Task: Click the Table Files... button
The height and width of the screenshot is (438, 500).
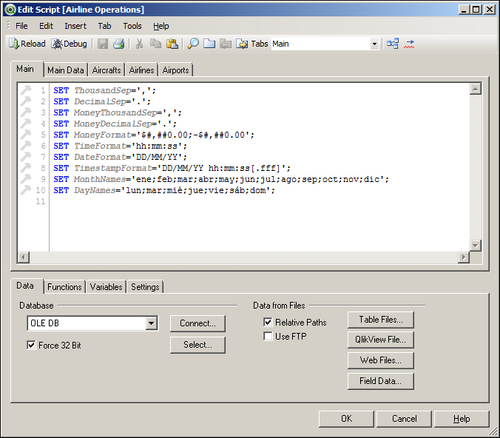Action: 381,320
